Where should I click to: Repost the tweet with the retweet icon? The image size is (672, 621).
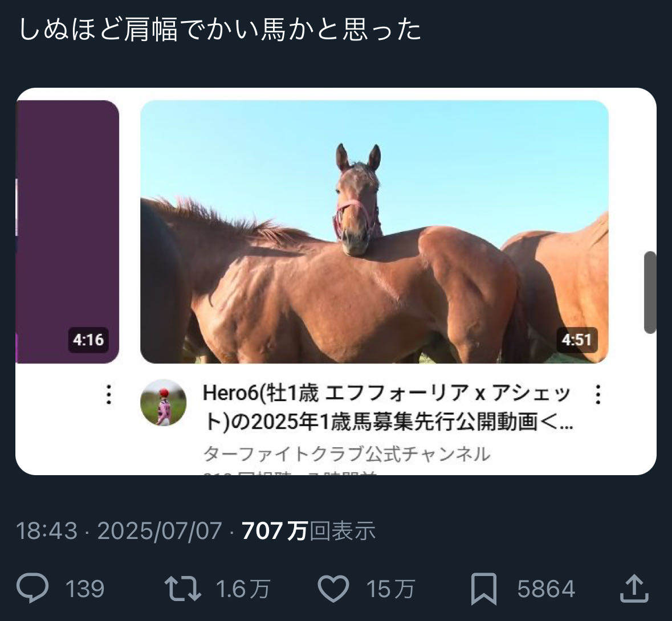183,589
